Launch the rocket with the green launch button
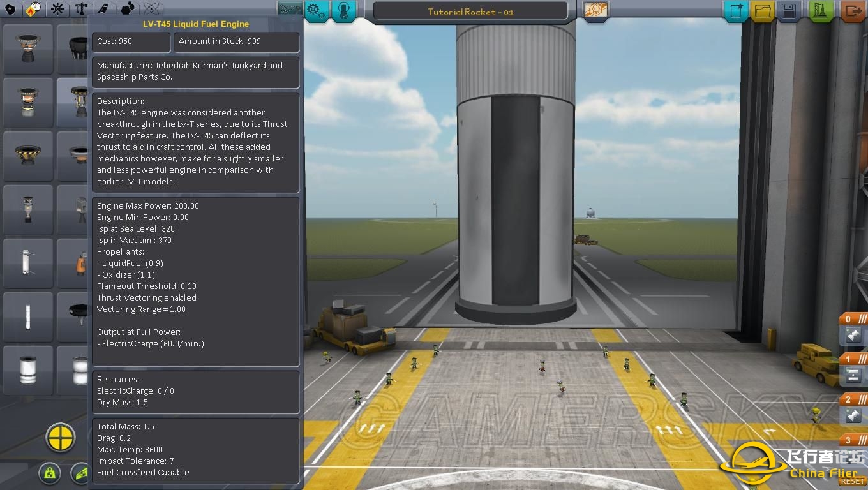Viewport: 868px width, 490px height. click(x=821, y=11)
